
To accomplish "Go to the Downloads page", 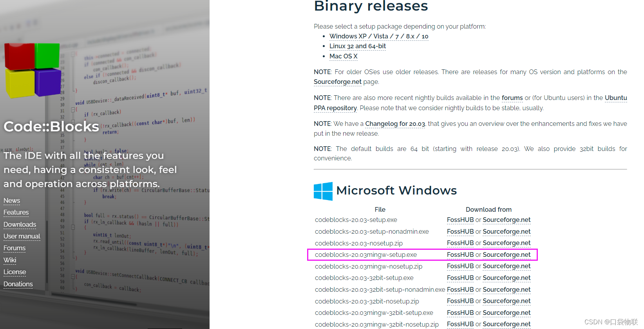I will [x=20, y=225].
